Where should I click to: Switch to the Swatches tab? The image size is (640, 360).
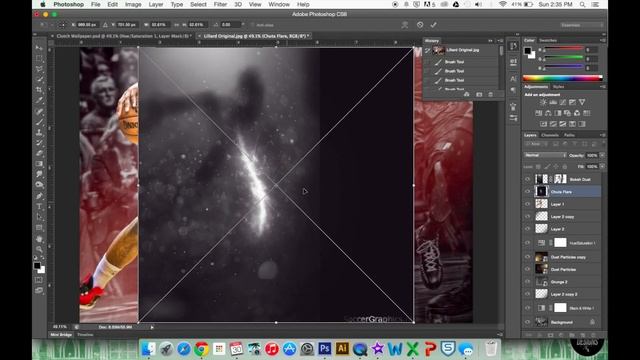point(548,40)
